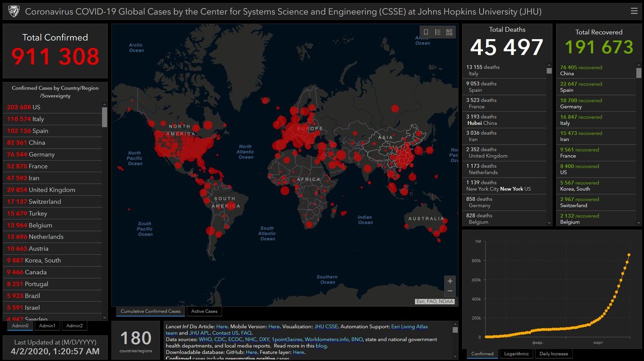Select 3 036 deaths Iran entry
The height and width of the screenshot is (361, 644).
(504, 136)
